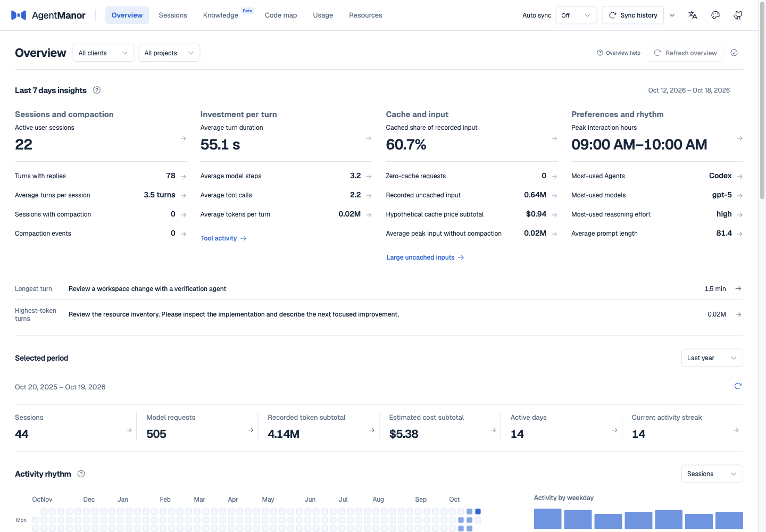
Task: Open the Overview help link
Action: pyautogui.click(x=619, y=53)
